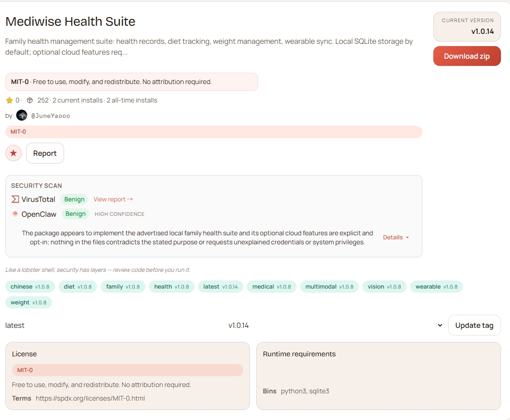Click the red star favorite button
The image size is (510, 420).
pyautogui.click(x=14, y=153)
